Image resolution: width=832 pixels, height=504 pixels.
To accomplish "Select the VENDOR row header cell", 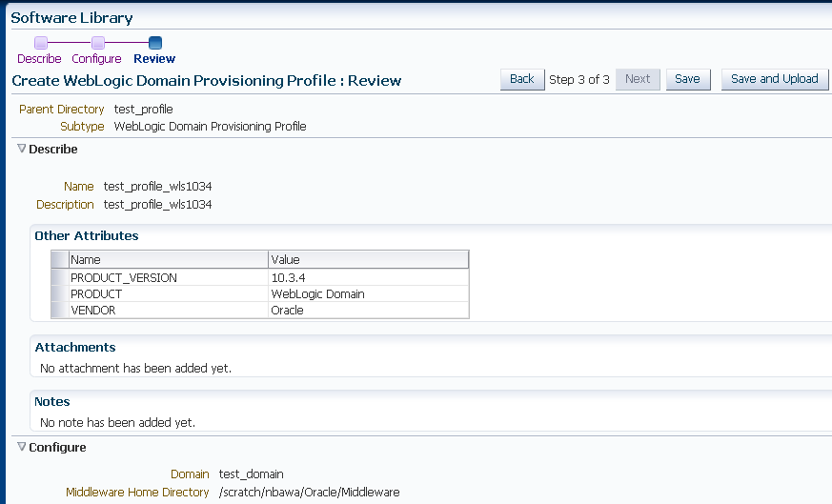I will [x=60, y=310].
